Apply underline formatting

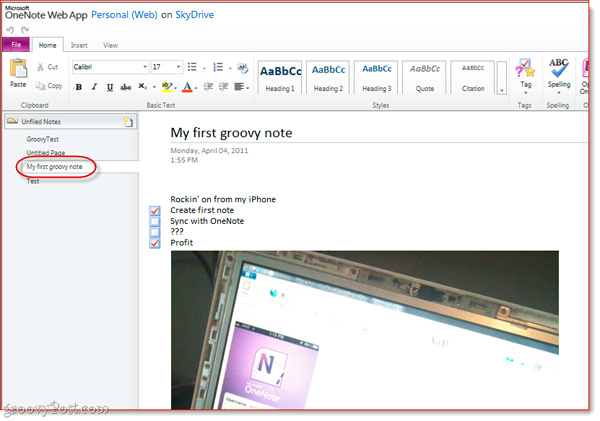coord(108,87)
